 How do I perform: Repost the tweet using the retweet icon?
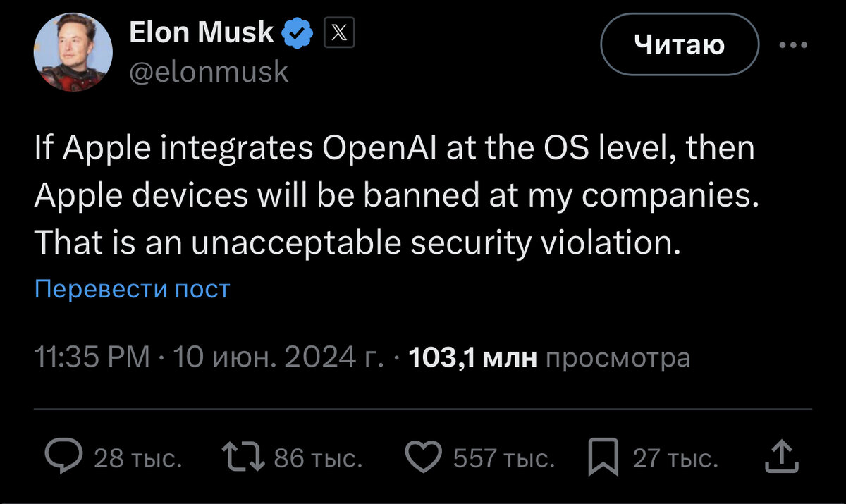tap(242, 459)
